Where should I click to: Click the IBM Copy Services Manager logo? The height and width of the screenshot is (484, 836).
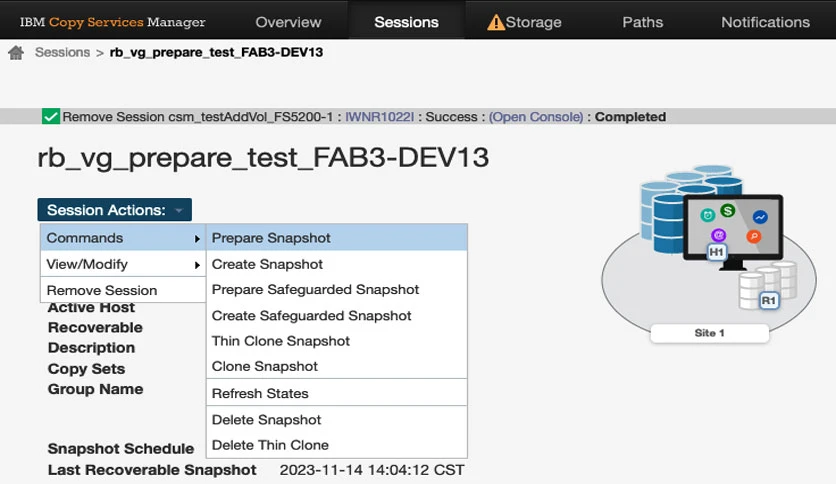tap(112, 22)
